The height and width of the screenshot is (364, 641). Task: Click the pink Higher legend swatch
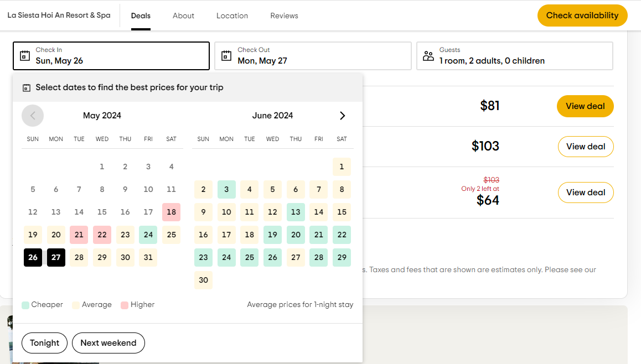coord(125,305)
